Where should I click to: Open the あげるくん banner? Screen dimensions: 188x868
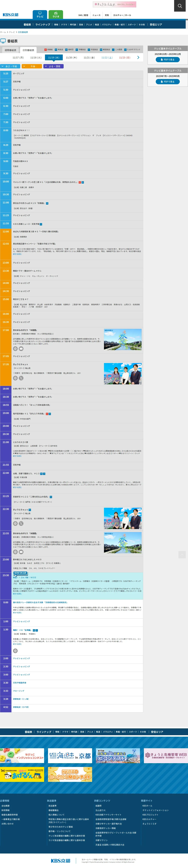22,774
